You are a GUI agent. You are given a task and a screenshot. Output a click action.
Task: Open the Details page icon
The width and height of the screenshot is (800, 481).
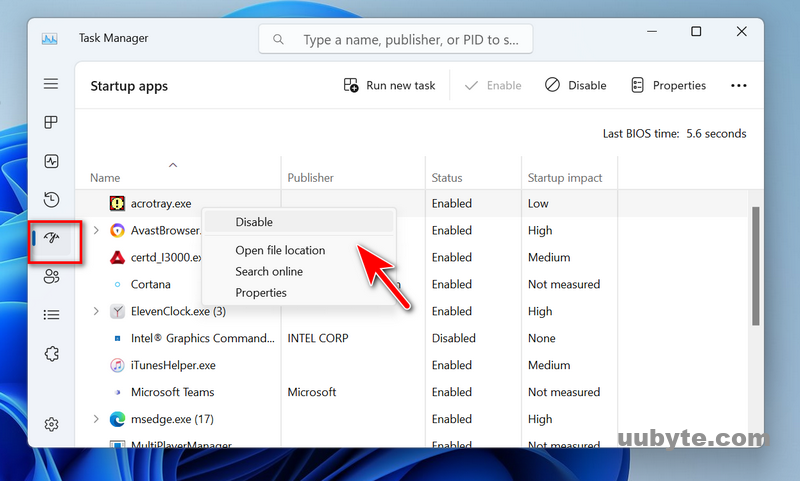[x=51, y=315]
